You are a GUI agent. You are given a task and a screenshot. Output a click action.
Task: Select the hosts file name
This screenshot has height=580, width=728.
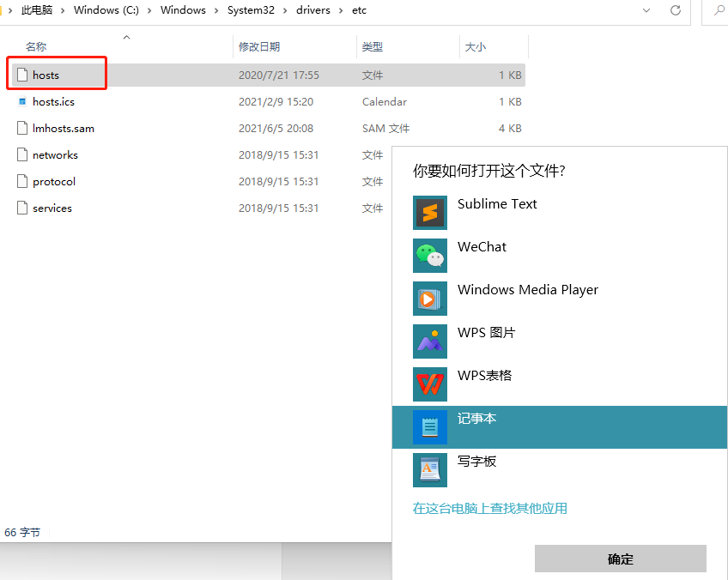point(46,75)
